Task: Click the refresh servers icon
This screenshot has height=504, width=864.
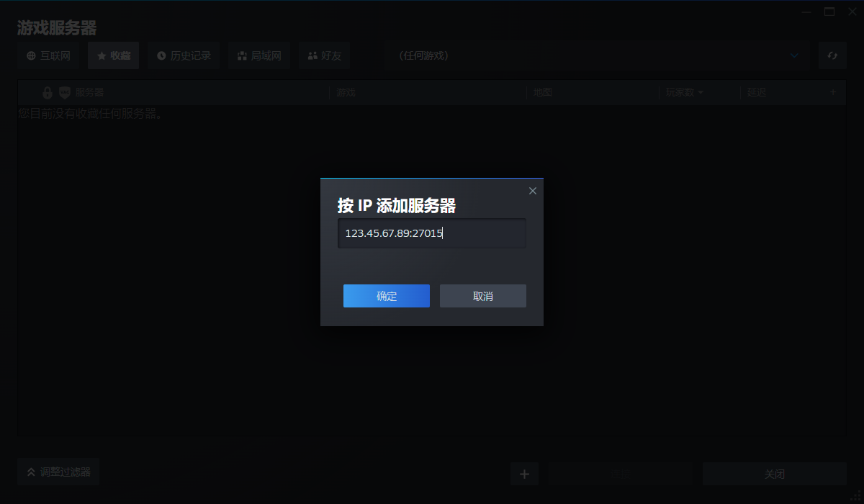Action: tap(832, 55)
